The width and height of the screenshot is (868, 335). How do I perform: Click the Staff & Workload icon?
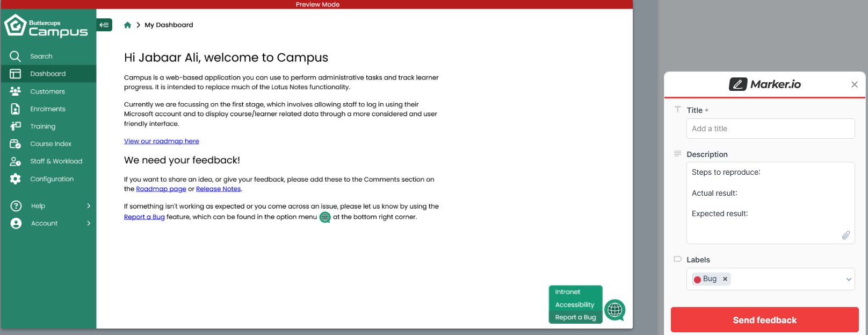(x=15, y=161)
